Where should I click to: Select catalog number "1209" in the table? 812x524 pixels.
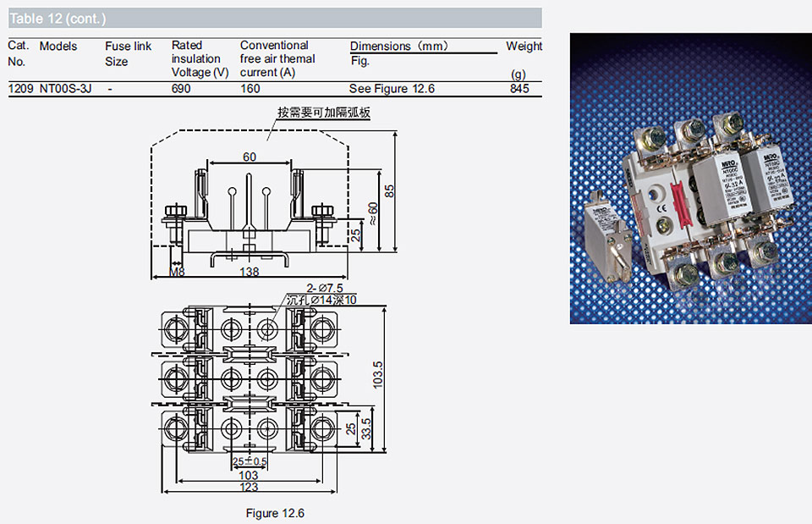tap(20, 89)
